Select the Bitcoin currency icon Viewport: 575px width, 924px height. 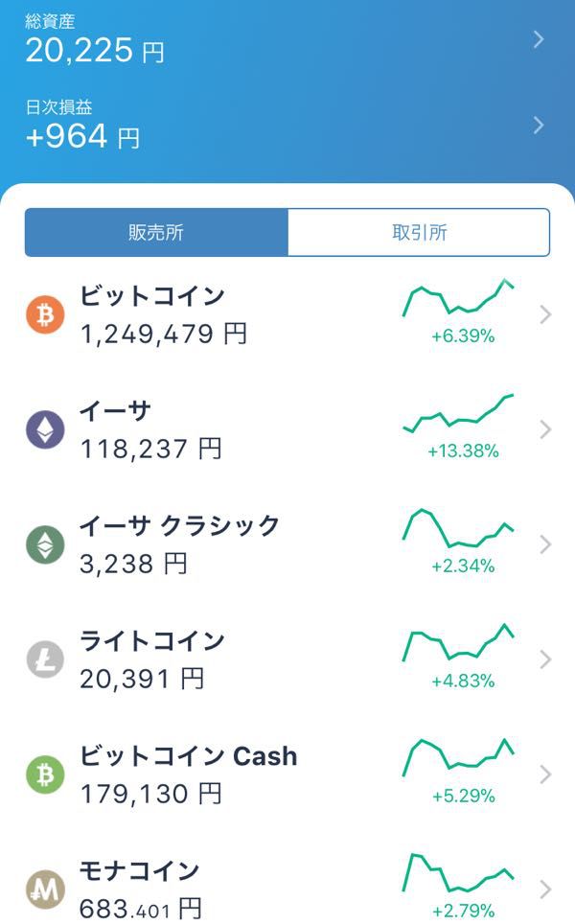[45, 314]
